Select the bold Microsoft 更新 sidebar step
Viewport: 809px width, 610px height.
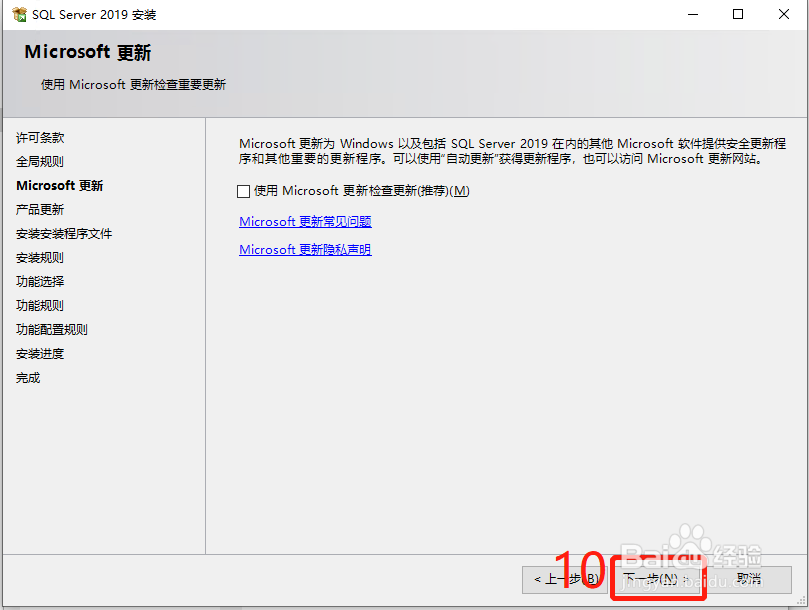pyautogui.click(x=60, y=186)
